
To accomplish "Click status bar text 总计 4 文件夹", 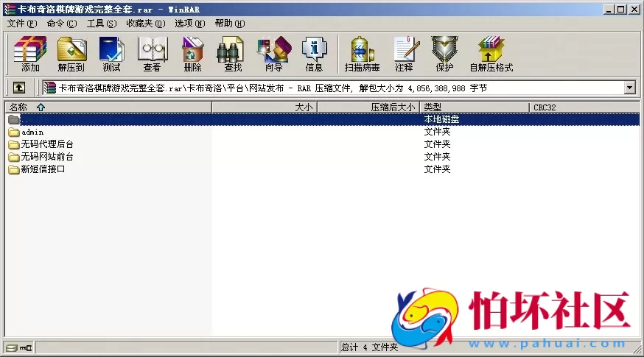I will pyautogui.click(x=370, y=347).
